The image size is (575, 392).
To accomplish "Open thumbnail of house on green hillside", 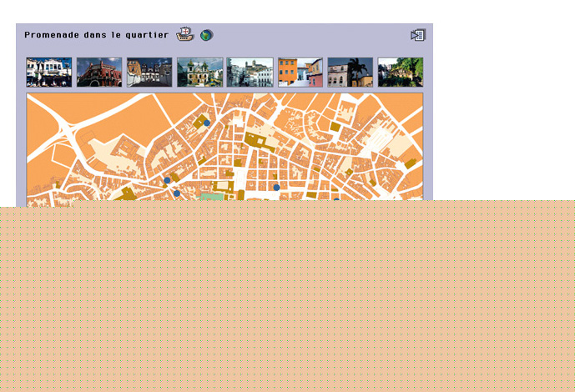I will [x=401, y=73].
